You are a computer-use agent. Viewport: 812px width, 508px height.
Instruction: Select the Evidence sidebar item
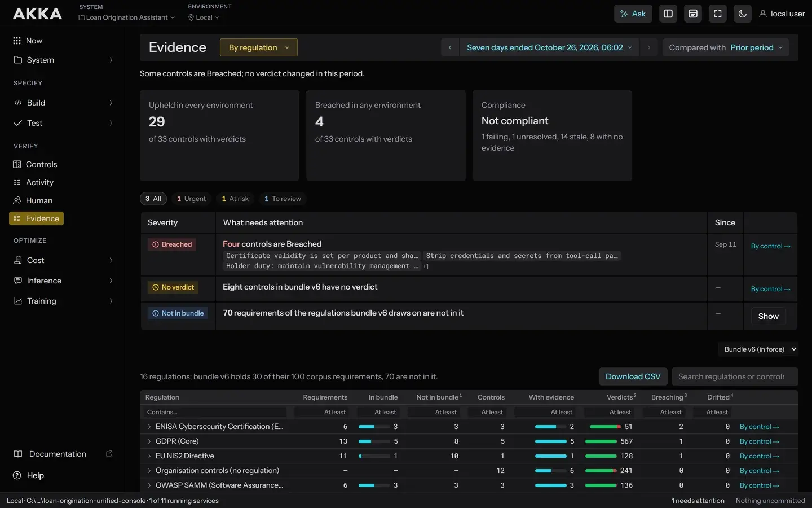[x=37, y=218]
